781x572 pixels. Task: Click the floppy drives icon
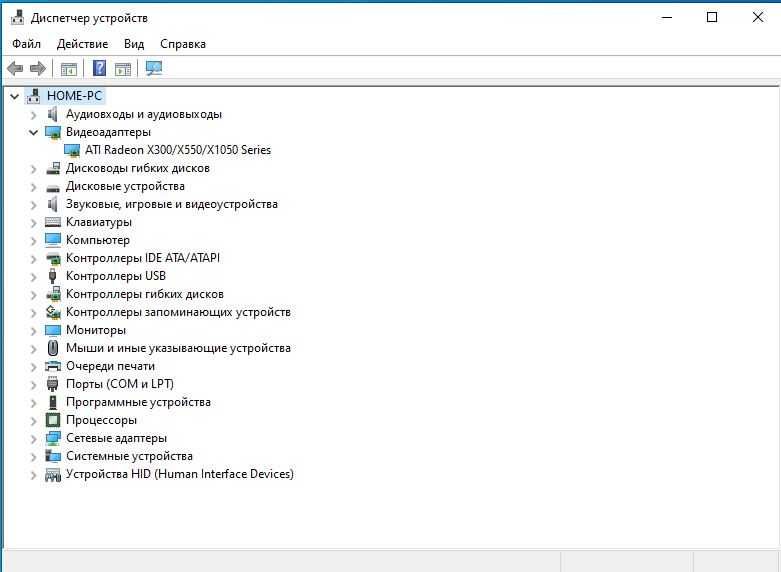click(53, 168)
